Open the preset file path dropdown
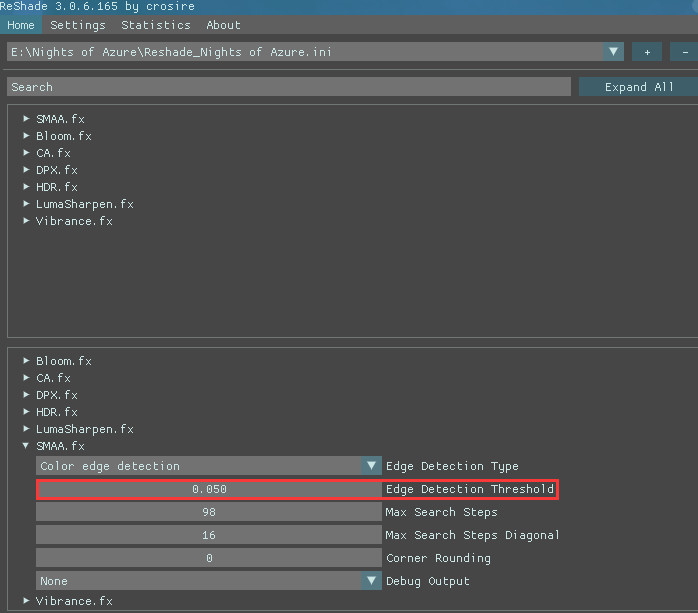698x613 pixels. click(x=613, y=52)
